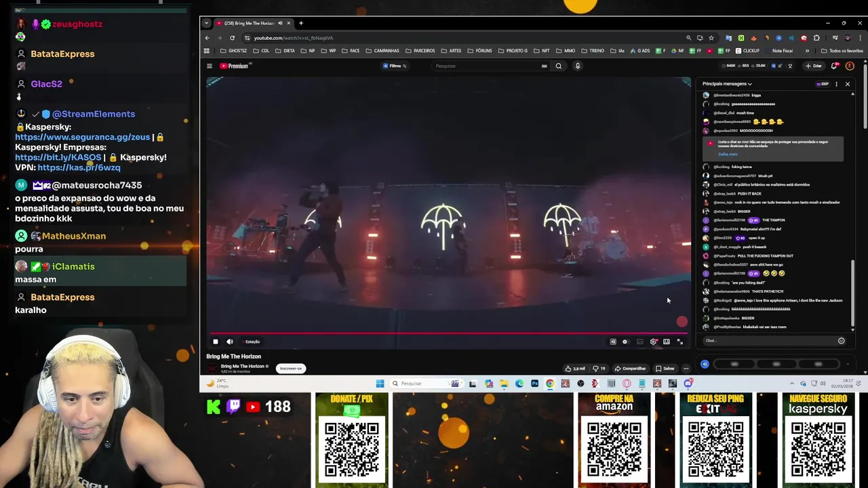Select the Bring Me The Horizon tab
The width and height of the screenshot is (868, 488).
click(254, 23)
